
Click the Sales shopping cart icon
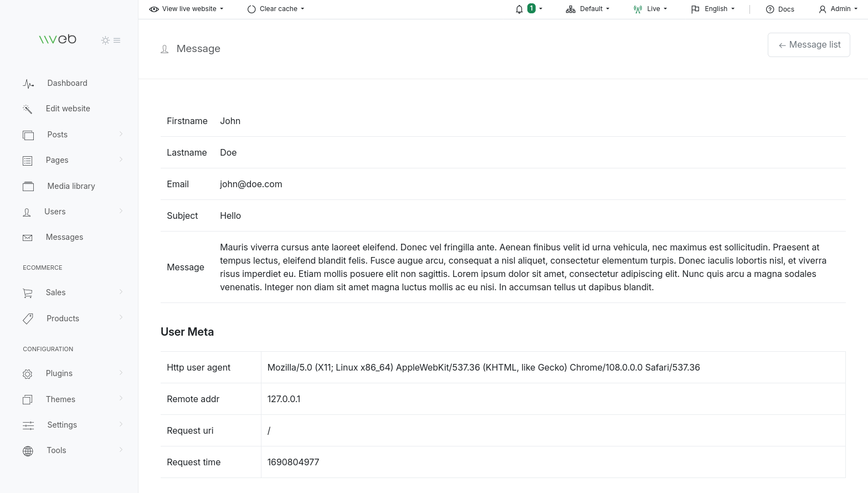point(28,293)
